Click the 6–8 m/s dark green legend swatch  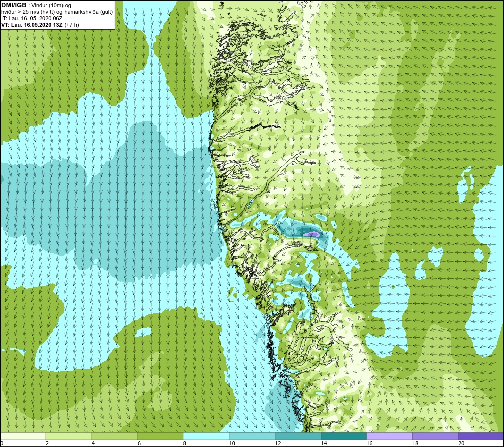coord(160,436)
